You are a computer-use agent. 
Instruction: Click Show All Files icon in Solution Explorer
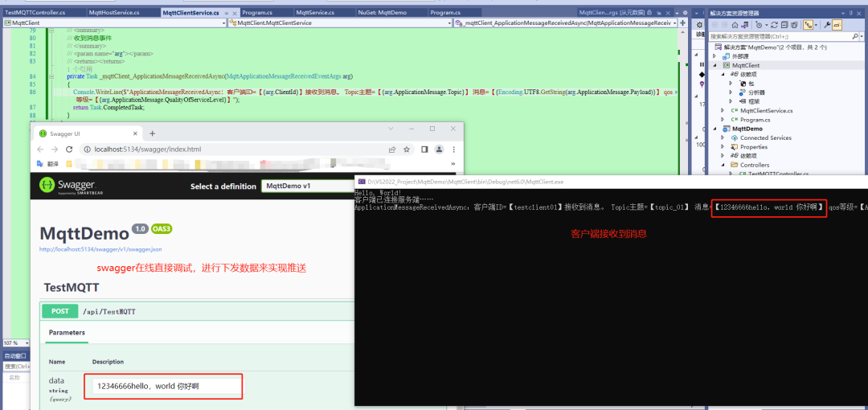click(x=794, y=25)
